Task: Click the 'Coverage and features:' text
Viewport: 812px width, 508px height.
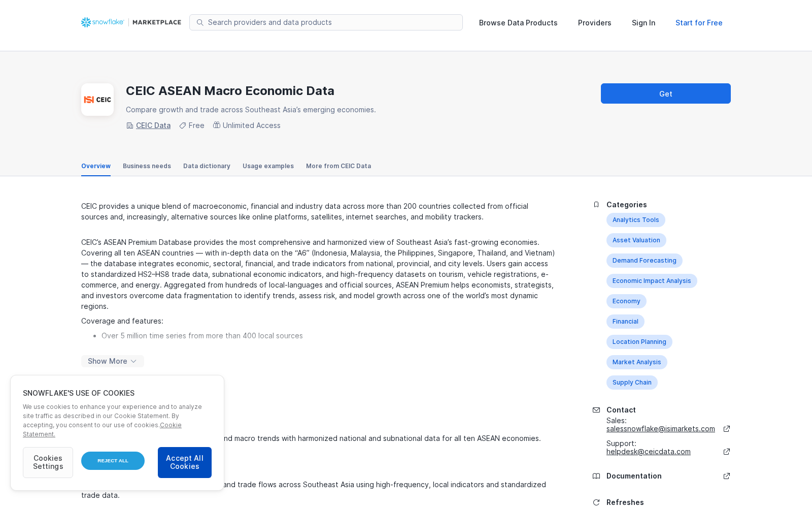Action: [122, 321]
